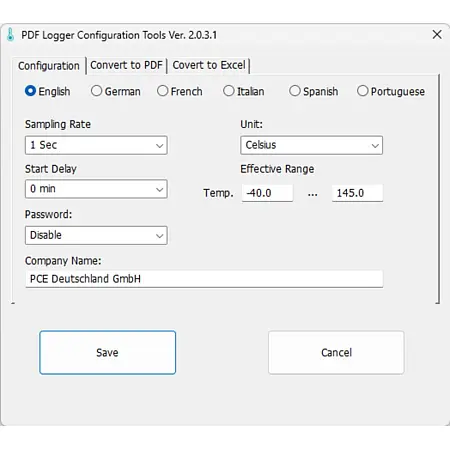Click the Effective Range label

tap(277, 169)
